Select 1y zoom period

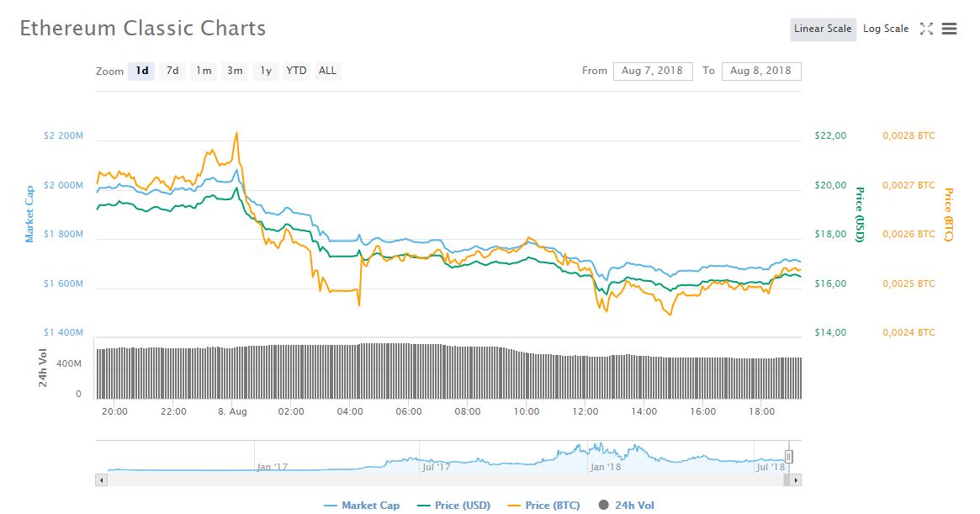click(x=266, y=71)
